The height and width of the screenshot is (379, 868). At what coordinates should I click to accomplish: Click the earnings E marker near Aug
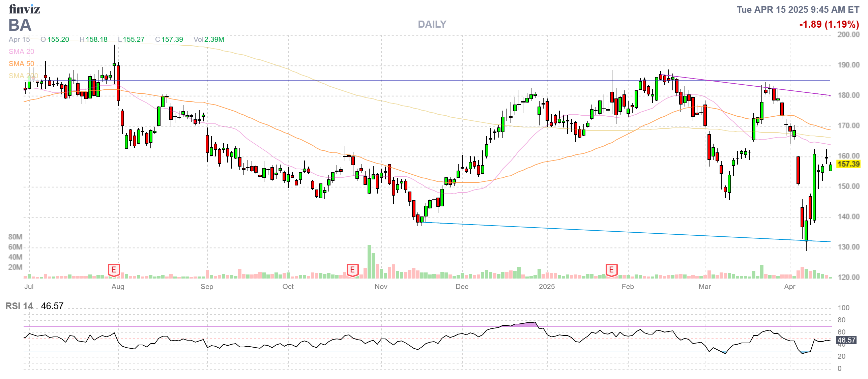coord(114,270)
